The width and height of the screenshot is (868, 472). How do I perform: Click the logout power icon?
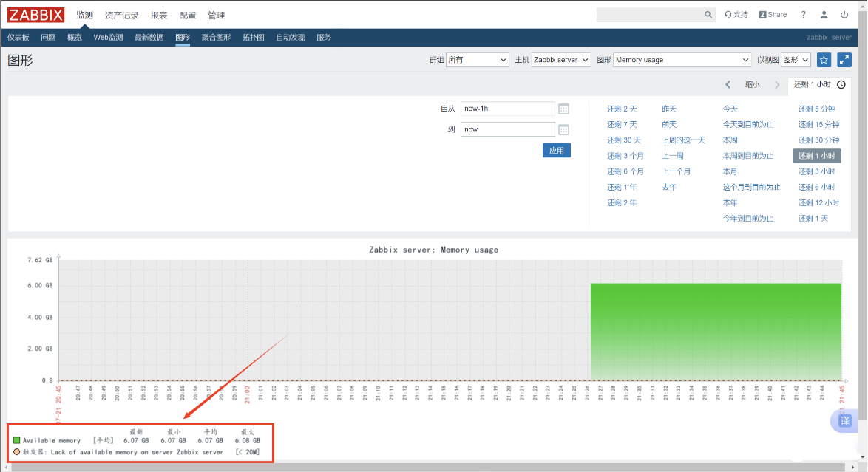pyautogui.click(x=844, y=15)
